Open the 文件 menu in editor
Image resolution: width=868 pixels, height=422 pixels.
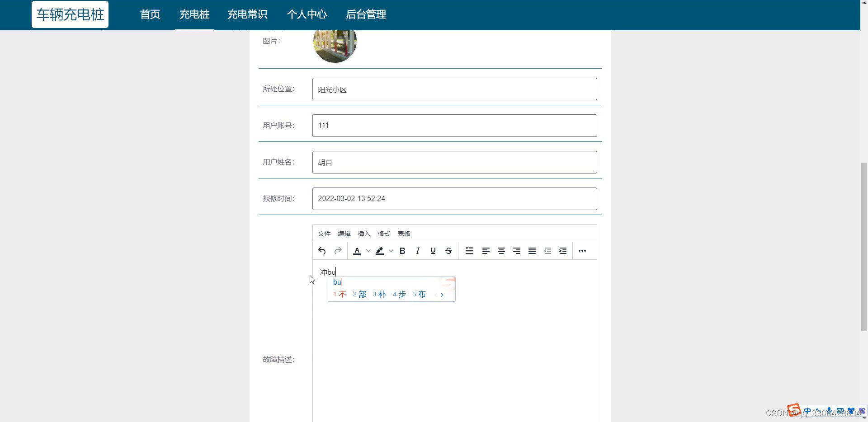[324, 234]
